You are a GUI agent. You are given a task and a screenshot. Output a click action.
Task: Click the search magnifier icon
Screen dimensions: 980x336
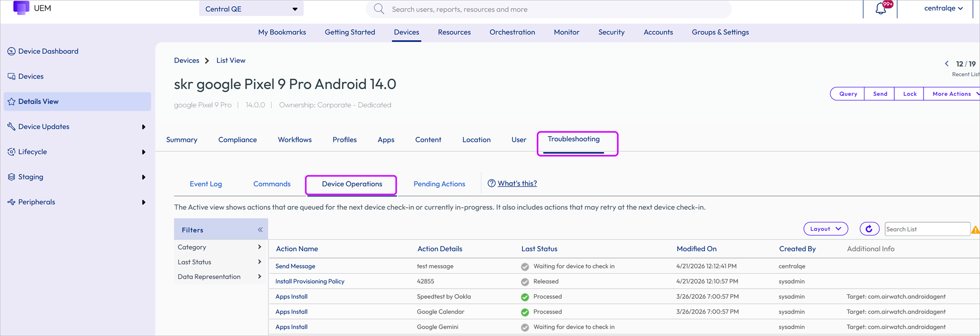point(379,9)
